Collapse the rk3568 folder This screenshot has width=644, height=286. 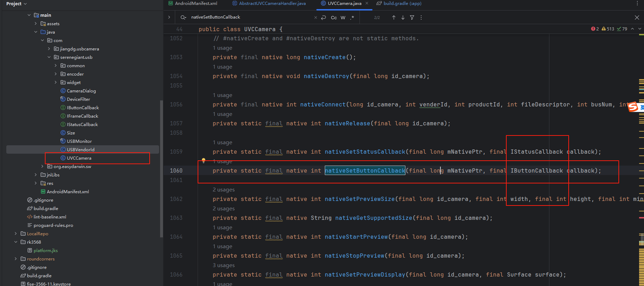[x=16, y=242]
